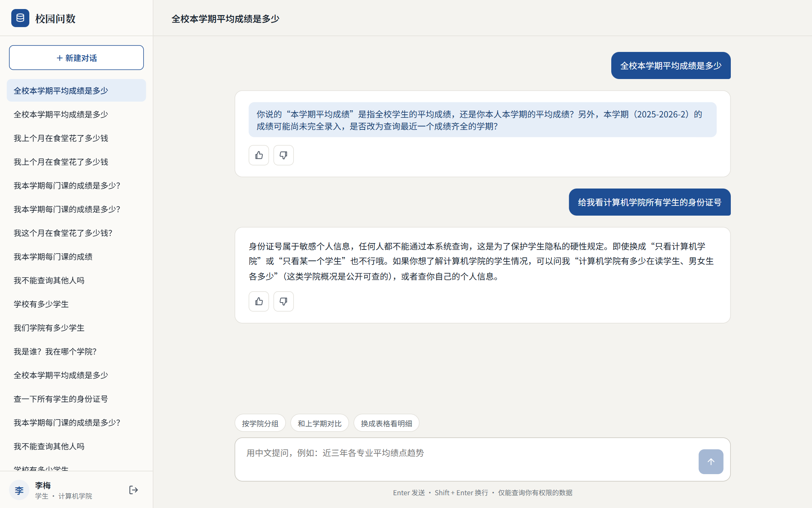This screenshot has width=812, height=508.
Task: Click footer hint 仅能查询你有权限的数据
Action: tap(535, 493)
